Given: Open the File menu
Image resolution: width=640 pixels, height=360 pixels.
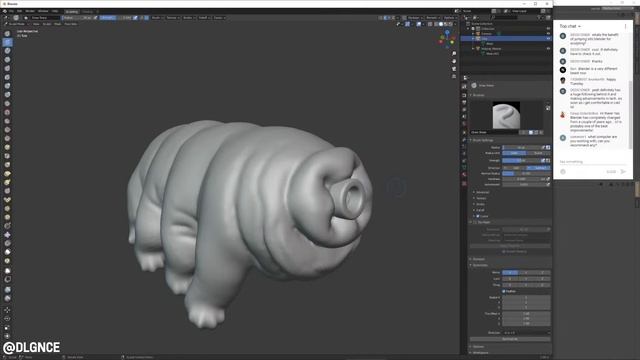Looking at the screenshot, I should (11, 11).
